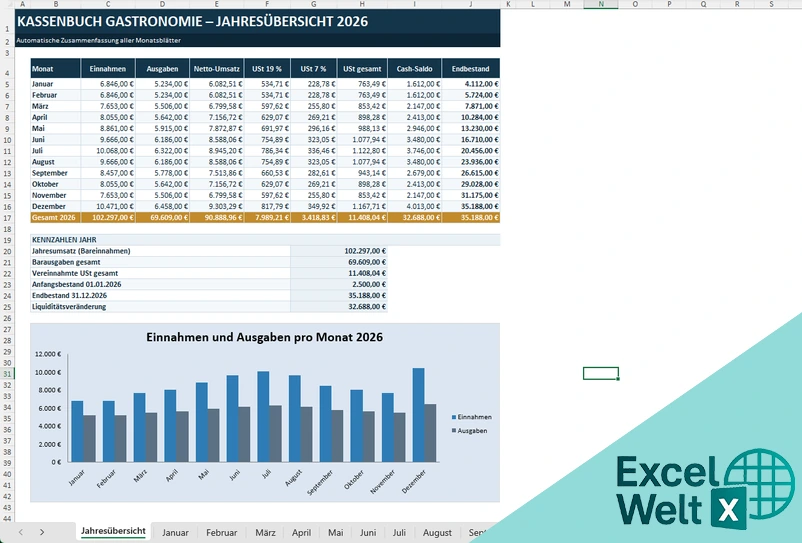Select the Gesamt 2026 total row label
The height and width of the screenshot is (543, 802).
pos(55,218)
